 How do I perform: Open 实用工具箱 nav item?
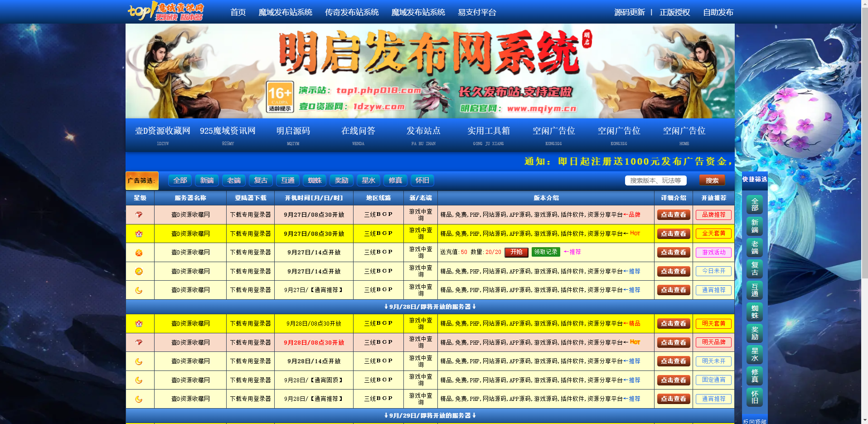pos(489,135)
